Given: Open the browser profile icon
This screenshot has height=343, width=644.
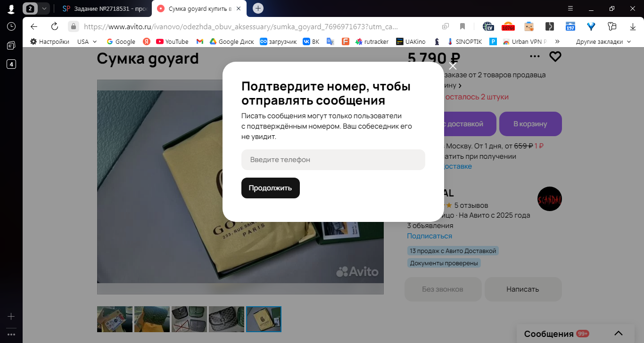Looking at the screenshot, I should [x=11, y=8].
